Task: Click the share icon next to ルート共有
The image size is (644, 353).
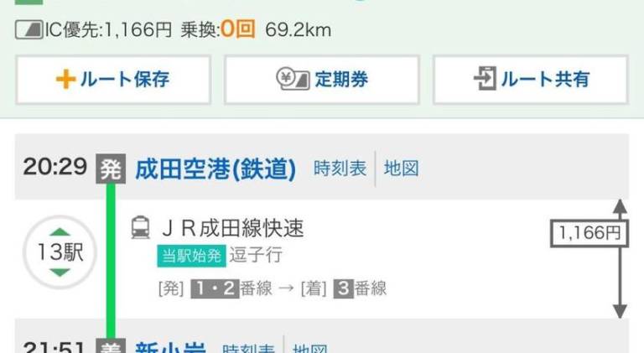Action: coord(485,79)
